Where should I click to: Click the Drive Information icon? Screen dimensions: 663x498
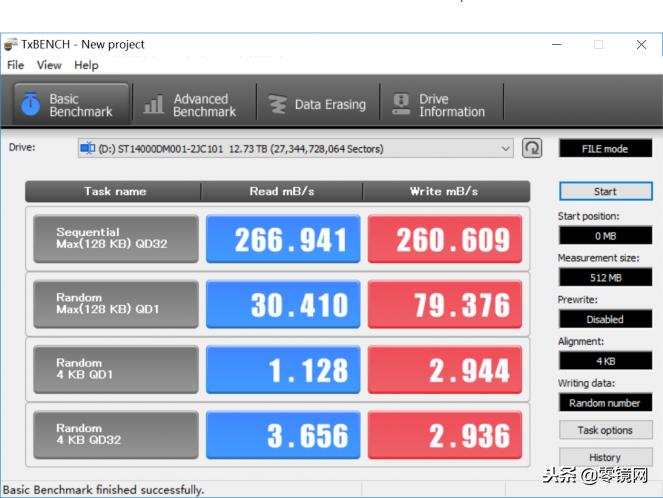[x=401, y=104]
